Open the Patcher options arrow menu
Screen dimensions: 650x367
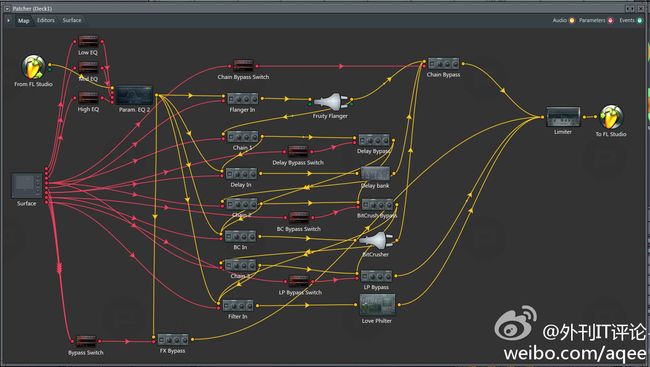[8, 20]
